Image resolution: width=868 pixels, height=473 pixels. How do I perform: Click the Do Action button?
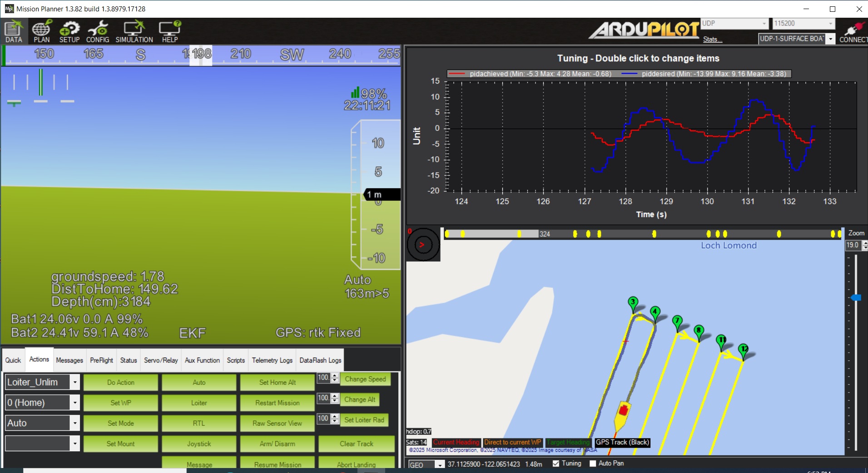click(x=121, y=383)
